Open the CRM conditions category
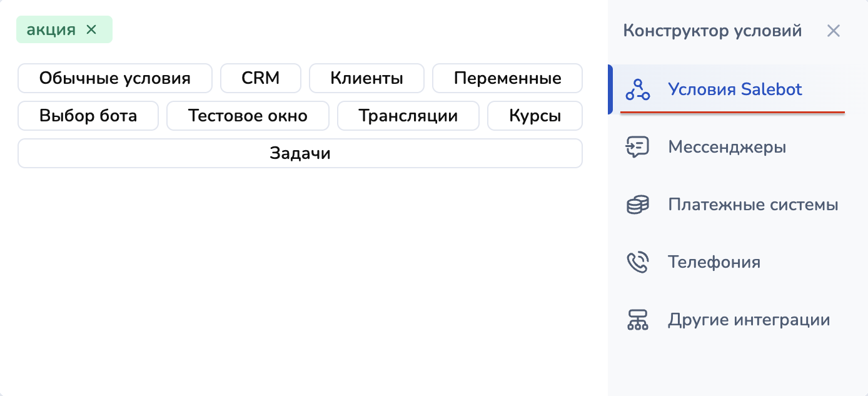Screen dimensions: 868x396 tap(261, 78)
